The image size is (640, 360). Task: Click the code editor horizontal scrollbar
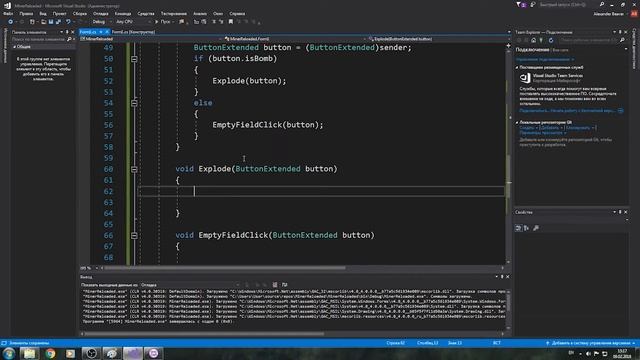(x=225, y=268)
